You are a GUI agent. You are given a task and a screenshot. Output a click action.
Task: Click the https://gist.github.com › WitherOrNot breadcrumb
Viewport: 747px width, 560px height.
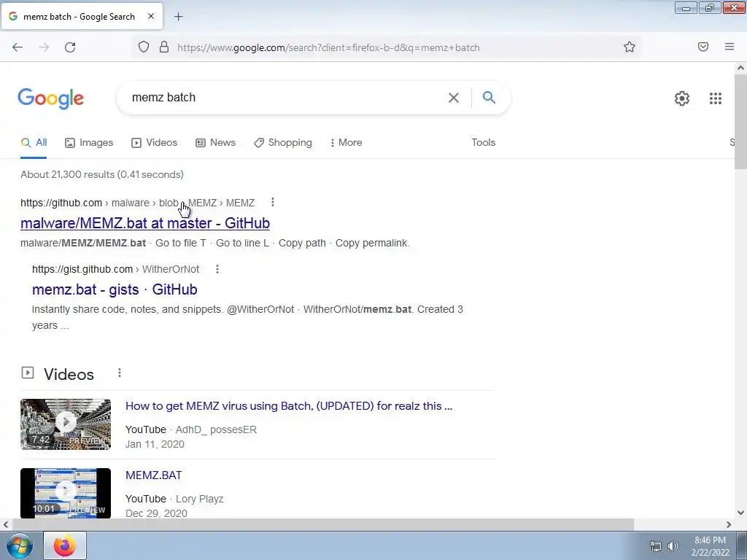(115, 269)
